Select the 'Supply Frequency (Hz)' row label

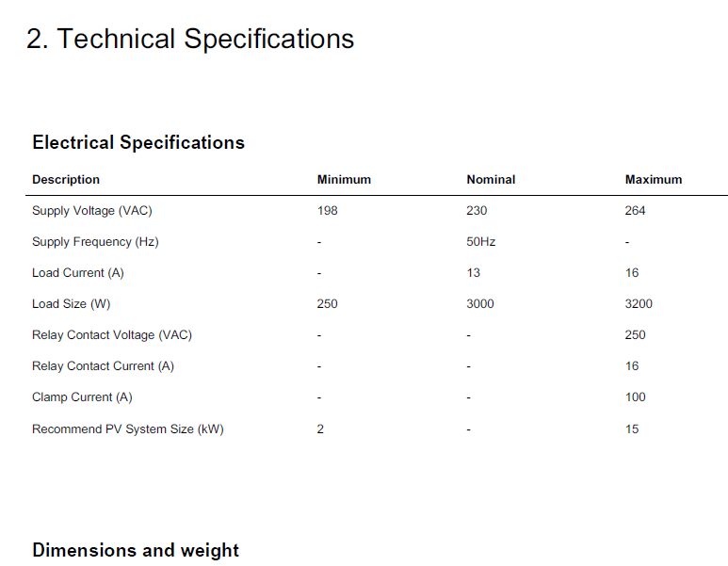click(95, 242)
